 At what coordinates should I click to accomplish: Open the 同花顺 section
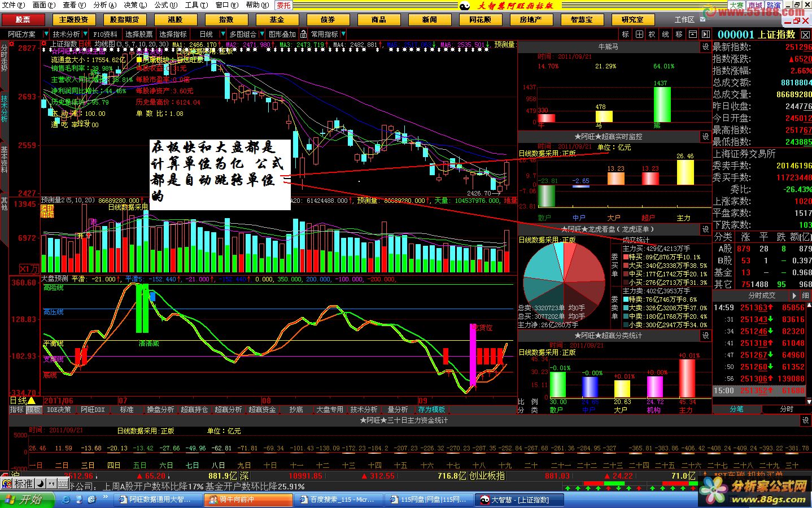click(480, 19)
